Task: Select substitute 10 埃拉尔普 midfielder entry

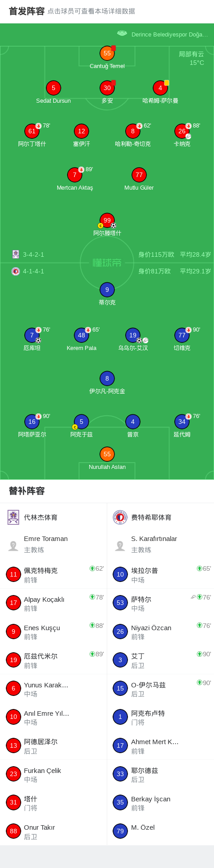Action: tap(161, 574)
